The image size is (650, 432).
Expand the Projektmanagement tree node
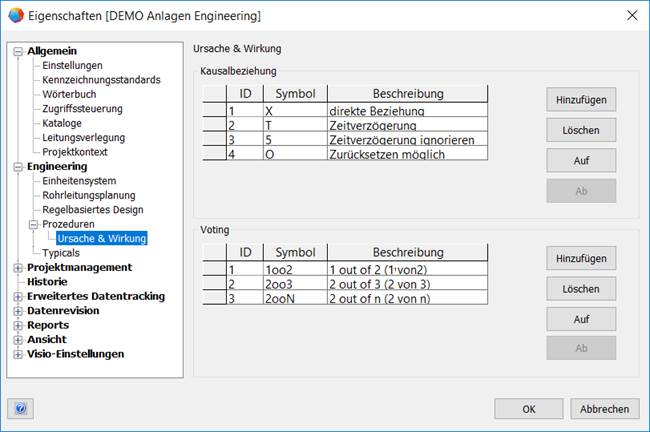[x=18, y=268]
